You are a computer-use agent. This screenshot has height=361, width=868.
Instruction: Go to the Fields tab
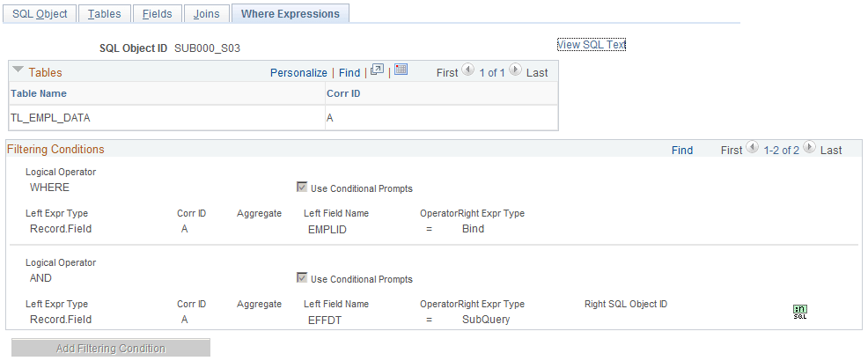158,14
